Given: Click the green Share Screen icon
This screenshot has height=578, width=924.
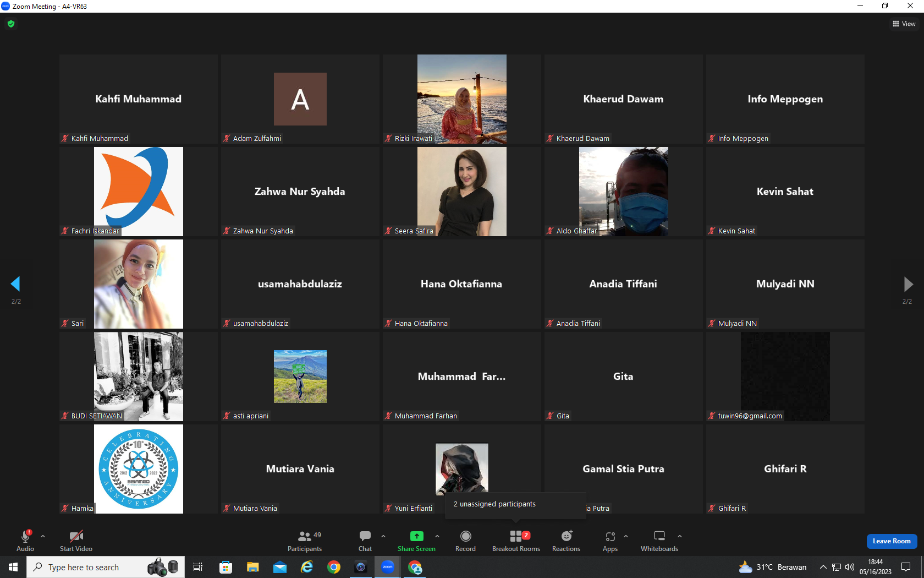Looking at the screenshot, I should point(417,536).
